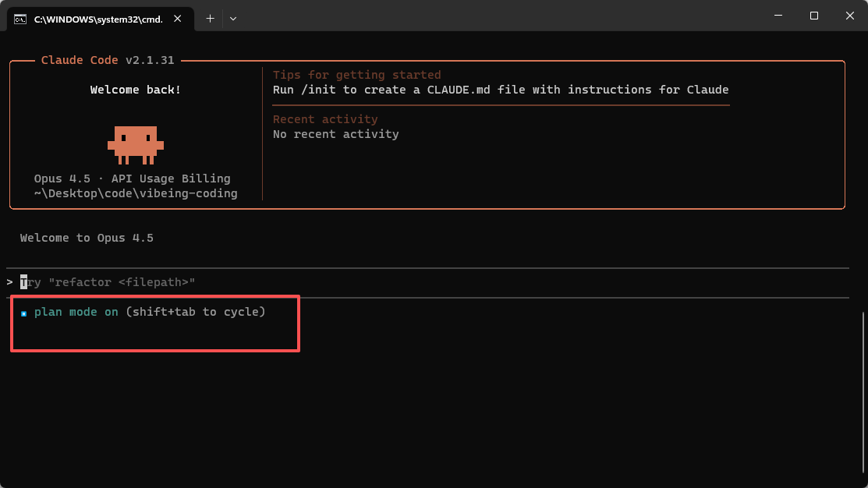
Task: Click the > prompt symbol
Action: click(x=10, y=282)
